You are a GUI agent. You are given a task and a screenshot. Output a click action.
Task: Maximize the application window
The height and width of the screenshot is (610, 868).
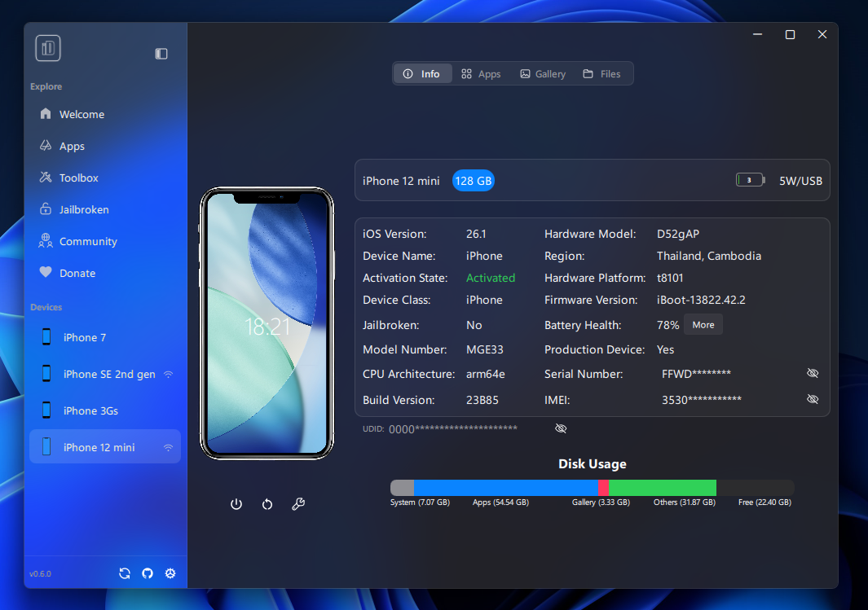[x=790, y=35]
